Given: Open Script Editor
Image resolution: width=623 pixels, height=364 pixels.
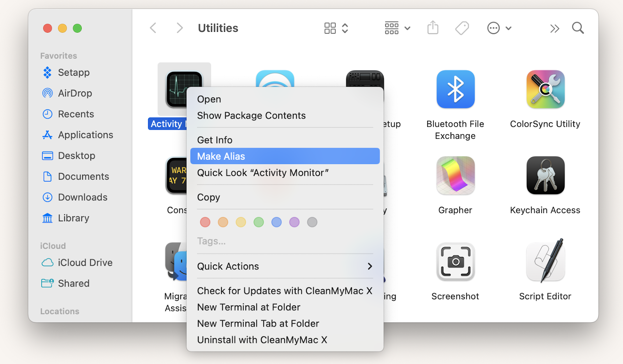Looking at the screenshot, I should (545, 262).
